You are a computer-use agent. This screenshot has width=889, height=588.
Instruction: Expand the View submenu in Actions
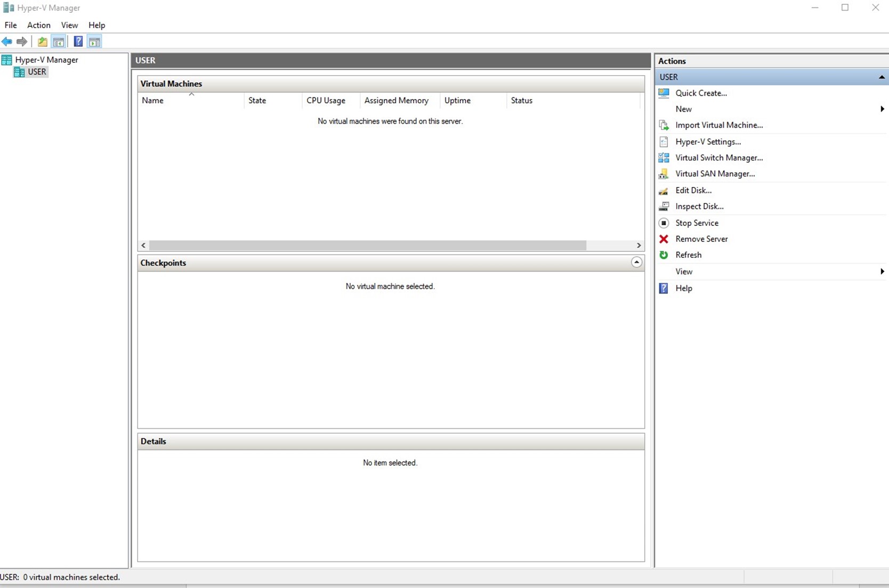pos(882,272)
